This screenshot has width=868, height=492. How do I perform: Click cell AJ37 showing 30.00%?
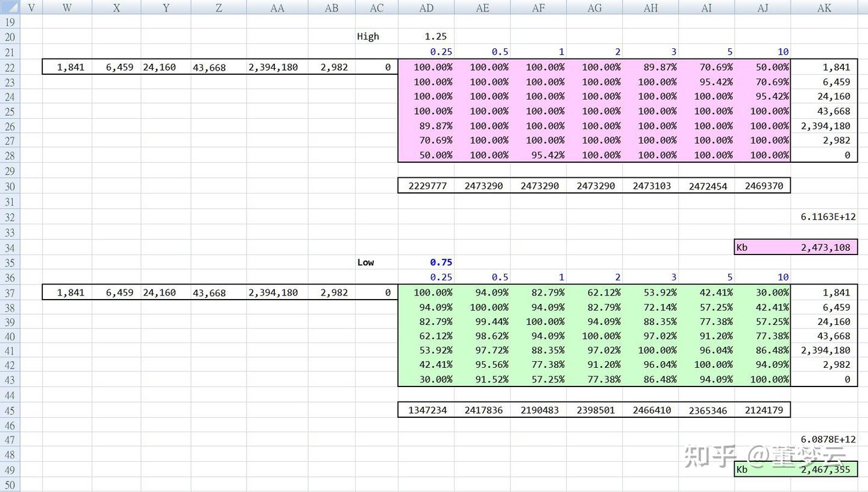763,292
